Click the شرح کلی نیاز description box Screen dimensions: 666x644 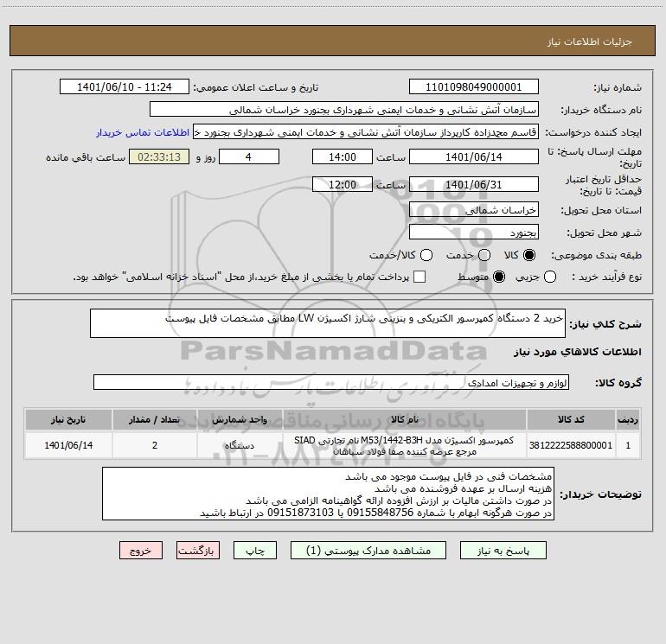[328, 323]
